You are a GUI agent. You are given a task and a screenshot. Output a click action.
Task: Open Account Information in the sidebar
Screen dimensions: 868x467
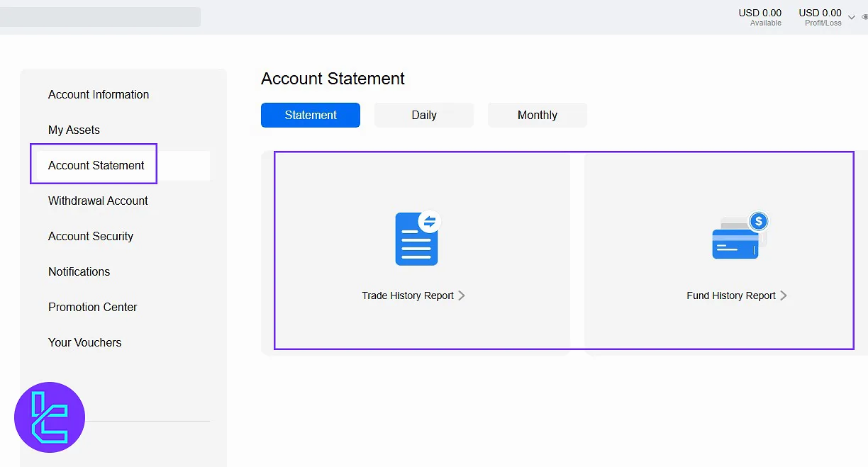tap(99, 94)
